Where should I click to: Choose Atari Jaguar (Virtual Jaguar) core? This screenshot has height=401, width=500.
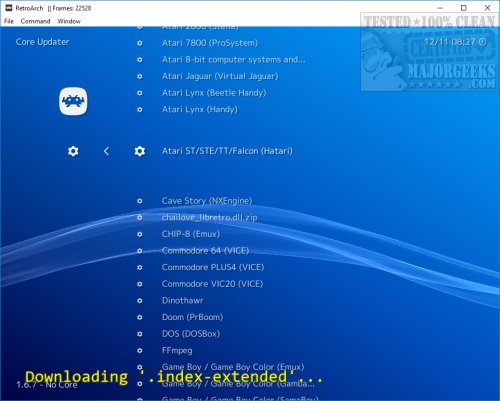[x=220, y=76]
